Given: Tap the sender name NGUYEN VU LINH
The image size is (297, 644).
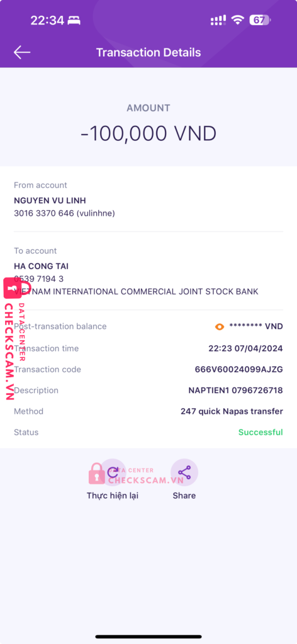Looking at the screenshot, I should coord(50,201).
